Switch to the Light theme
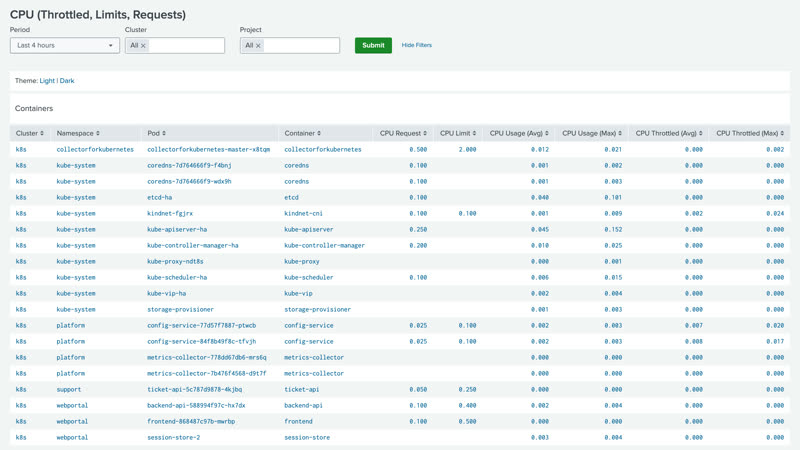 point(47,81)
